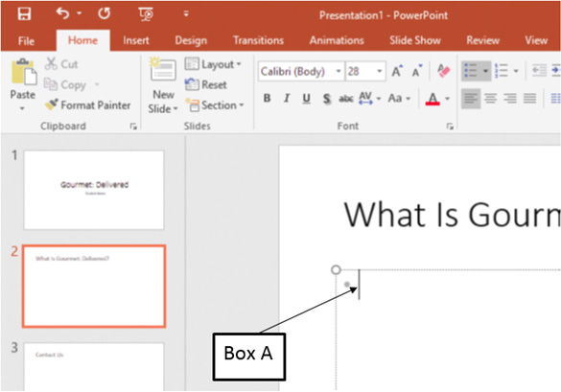561x392 pixels.
Task: Open the Clipboard pane dialog launcher
Action: click(133, 127)
